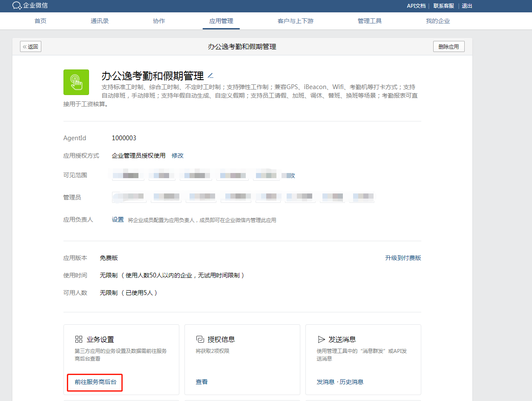Click 设置 for 应用负责人
Screen dimensions: 532x401
(118, 220)
